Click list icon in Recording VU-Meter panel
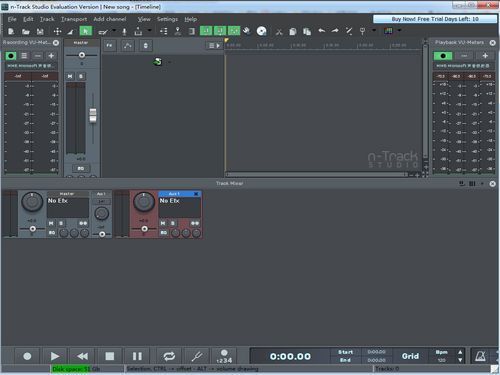 click(24, 56)
